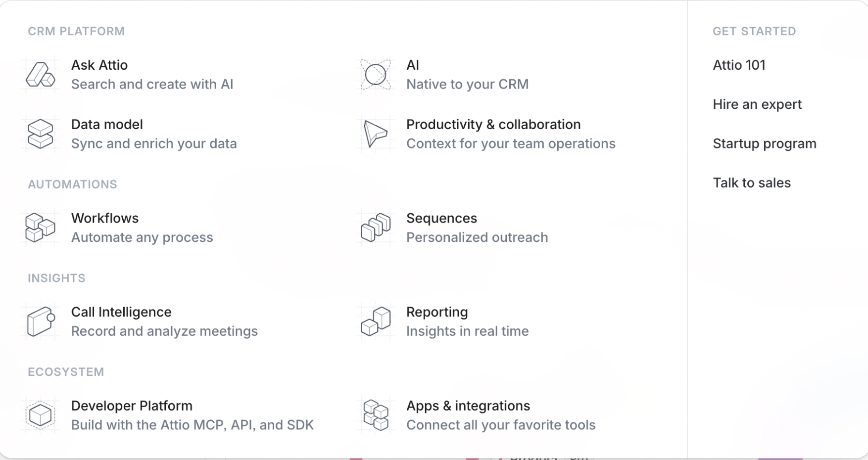This screenshot has height=460, width=868.
Task: Click the Hire an expert link
Action: click(x=757, y=104)
